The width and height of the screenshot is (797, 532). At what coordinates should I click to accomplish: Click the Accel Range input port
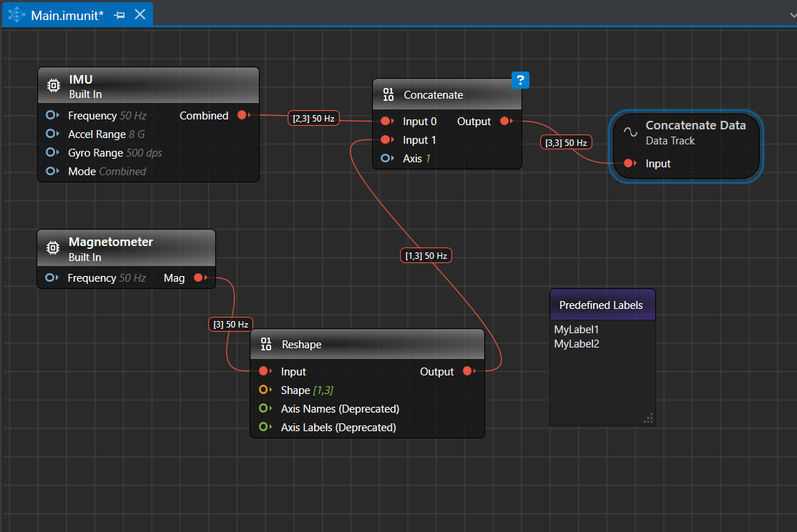tap(52, 134)
